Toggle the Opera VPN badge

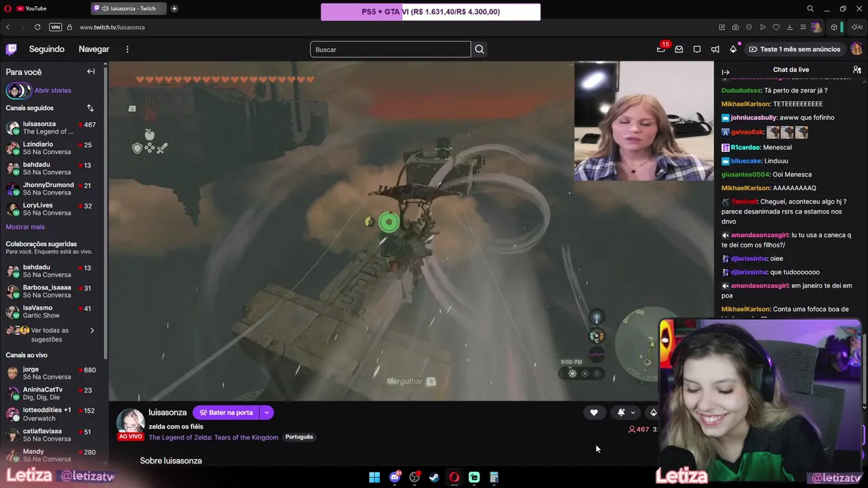(x=56, y=27)
